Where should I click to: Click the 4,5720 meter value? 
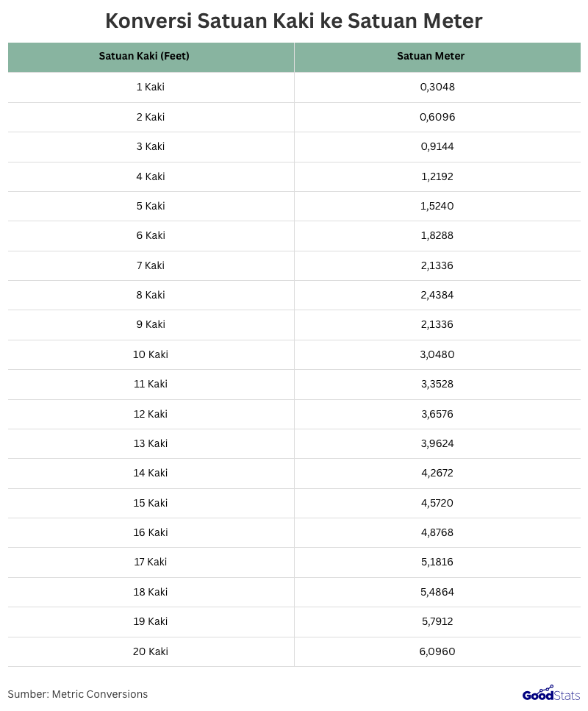click(437, 503)
